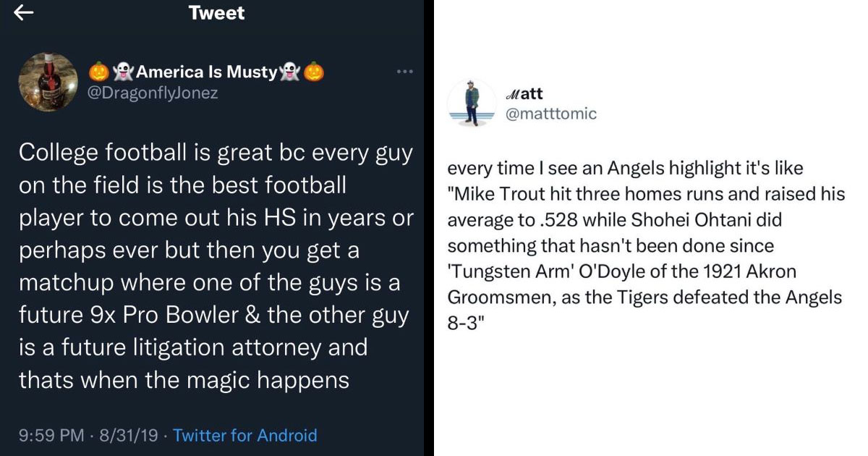The height and width of the screenshot is (456, 868).
Task: Open Matt's profile picture
Action: (471, 104)
